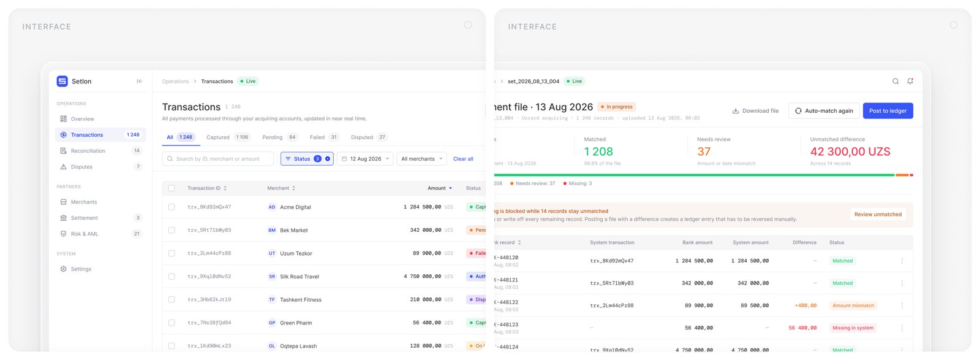Check the box for trx_1Kd90mLx23

point(171,346)
